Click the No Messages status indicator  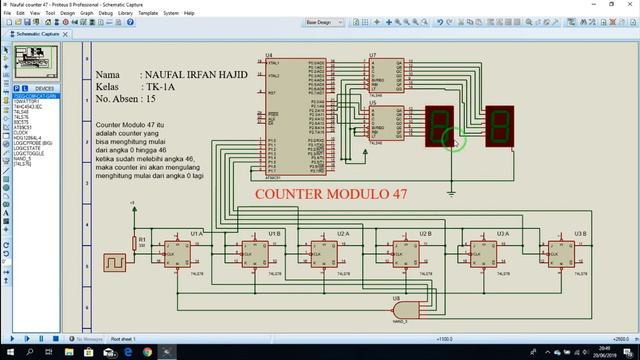coord(86,339)
